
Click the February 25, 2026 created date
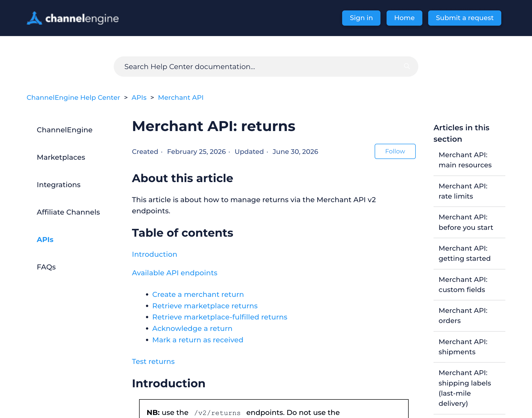(x=196, y=152)
